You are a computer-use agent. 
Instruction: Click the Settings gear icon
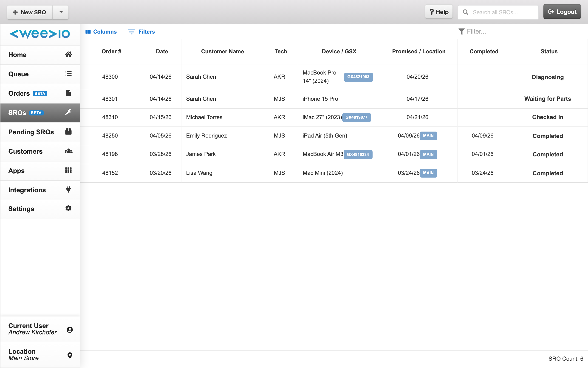click(x=68, y=208)
